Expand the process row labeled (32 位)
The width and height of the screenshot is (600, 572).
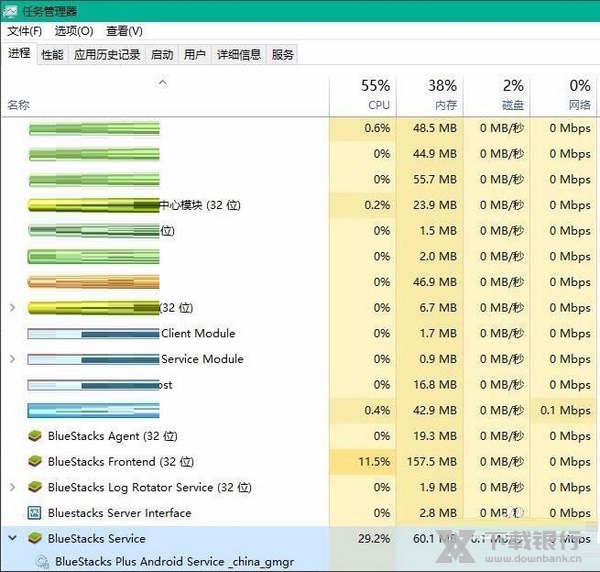12,308
